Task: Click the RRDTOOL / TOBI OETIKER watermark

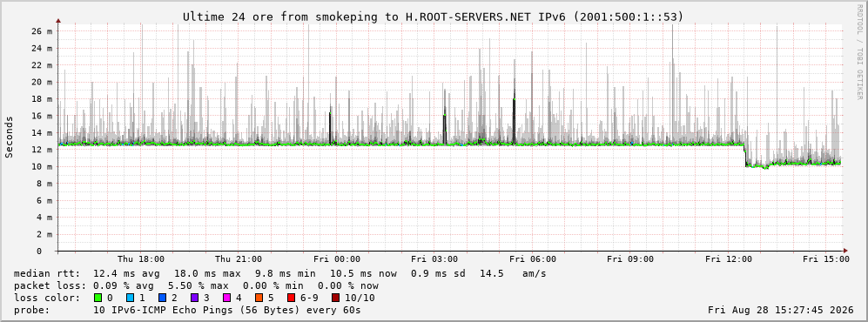Action: pos(859,53)
